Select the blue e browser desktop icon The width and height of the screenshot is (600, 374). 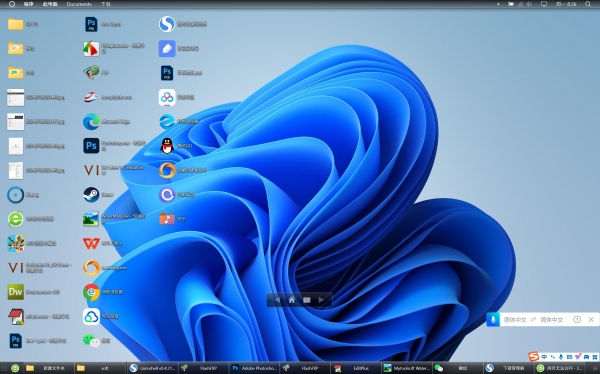pyautogui.click(x=167, y=122)
